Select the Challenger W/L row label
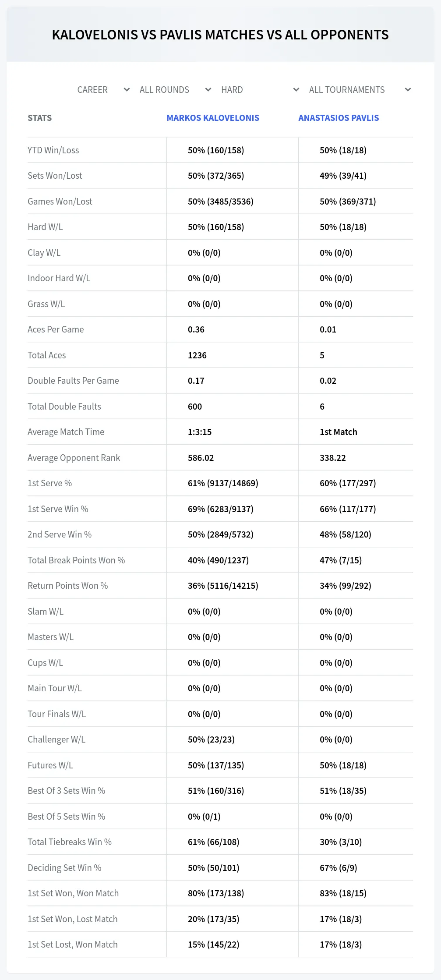Screen dimensions: 441x980 [56, 739]
